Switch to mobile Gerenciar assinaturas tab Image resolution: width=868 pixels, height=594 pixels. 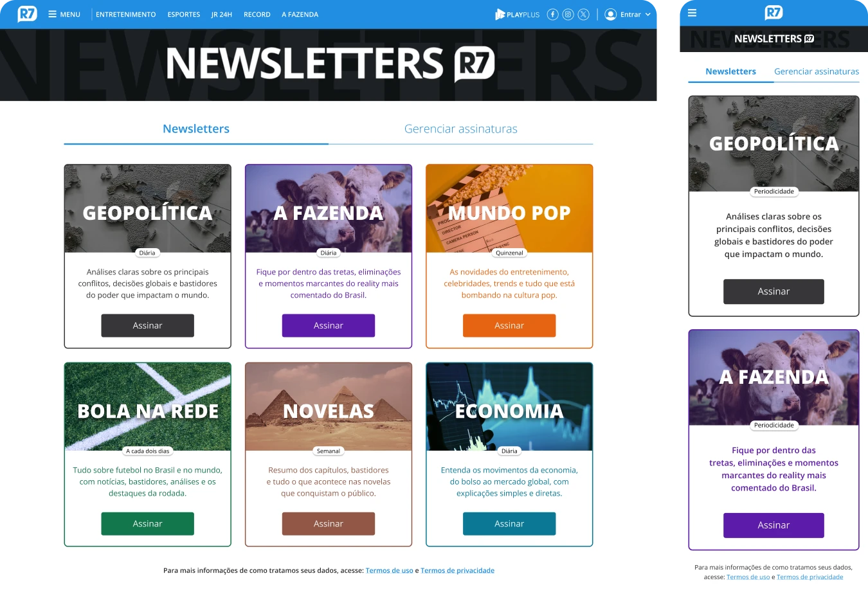click(x=817, y=71)
